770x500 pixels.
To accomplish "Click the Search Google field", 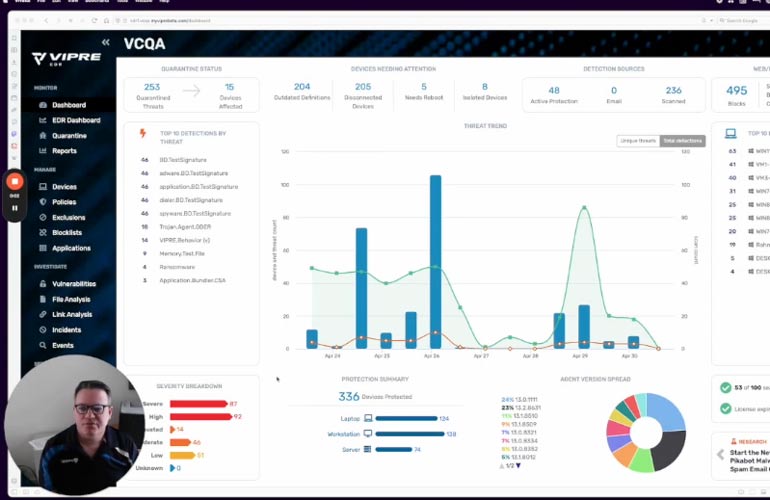I will (743, 21).
